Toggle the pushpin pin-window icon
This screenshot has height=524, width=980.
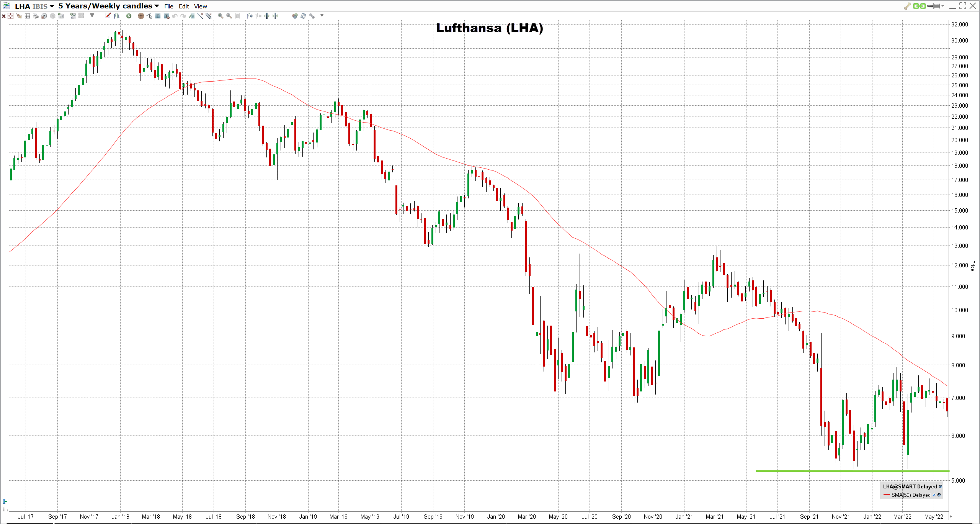coord(933,6)
